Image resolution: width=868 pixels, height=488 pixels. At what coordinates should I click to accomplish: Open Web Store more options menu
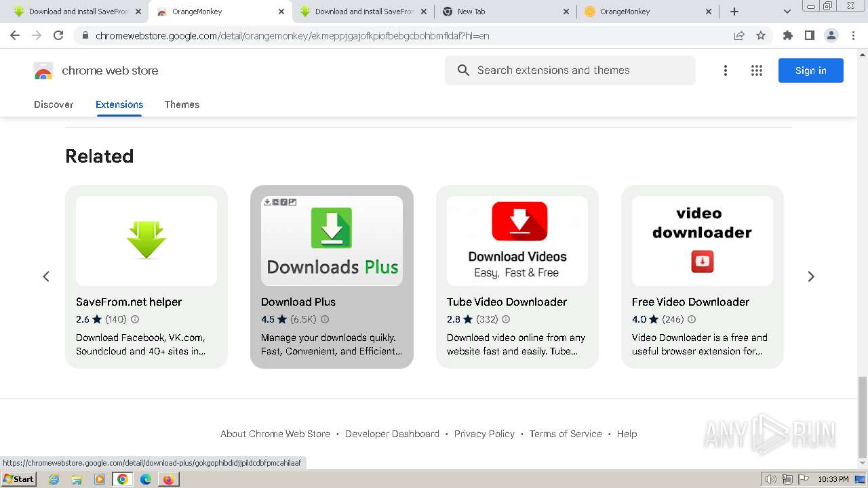[x=725, y=70]
